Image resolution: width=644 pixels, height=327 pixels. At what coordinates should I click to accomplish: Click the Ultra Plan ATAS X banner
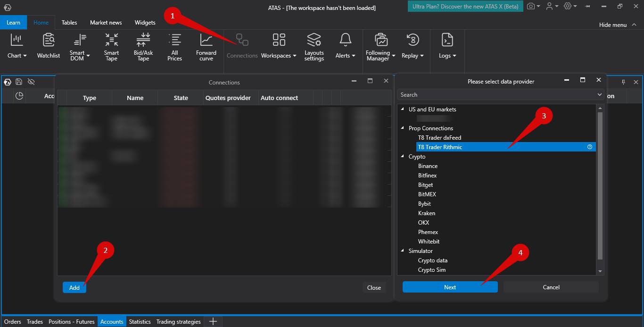click(465, 6)
